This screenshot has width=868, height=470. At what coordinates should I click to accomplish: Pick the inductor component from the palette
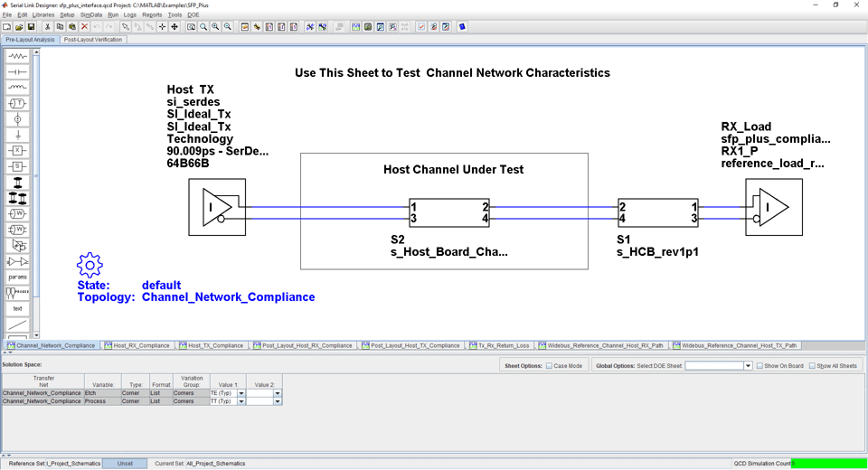pos(17,88)
